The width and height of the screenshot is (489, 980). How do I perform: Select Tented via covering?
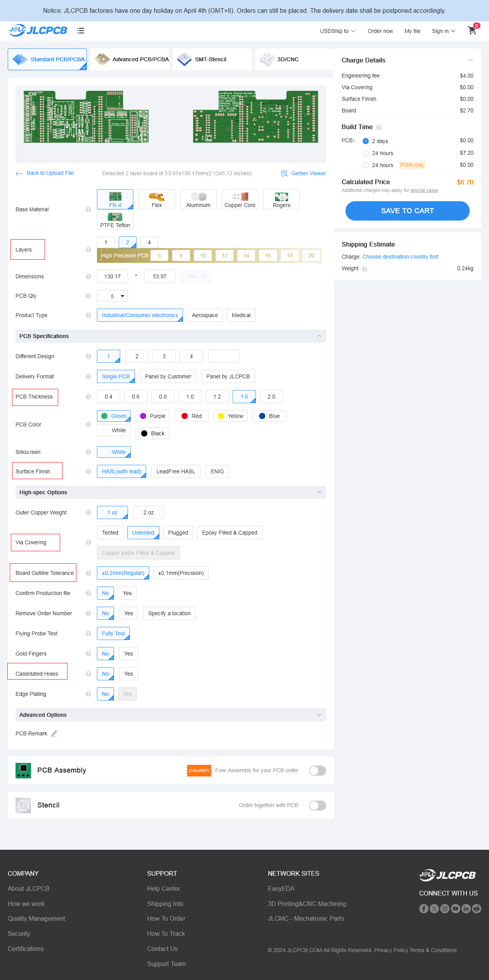(110, 533)
